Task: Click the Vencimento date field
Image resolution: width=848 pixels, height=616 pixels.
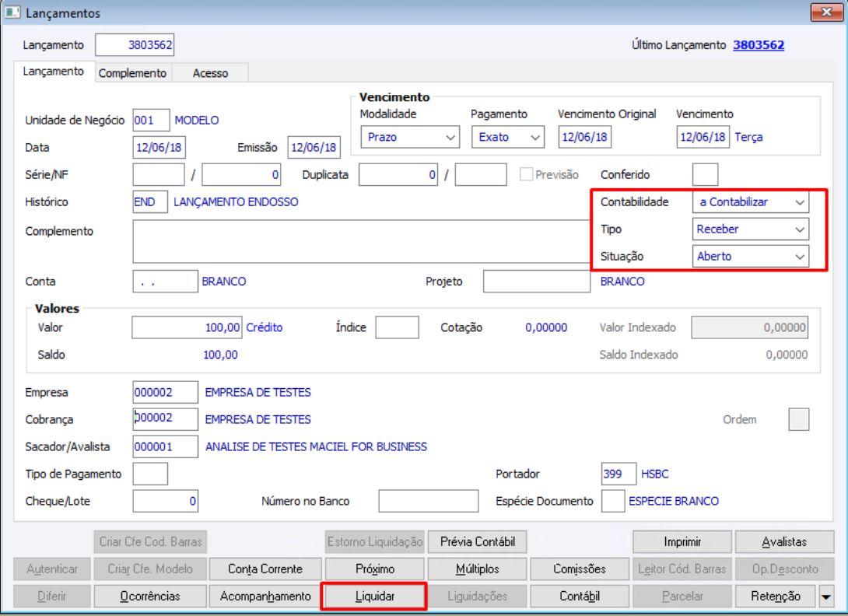Action: click(x=703, y=137)
